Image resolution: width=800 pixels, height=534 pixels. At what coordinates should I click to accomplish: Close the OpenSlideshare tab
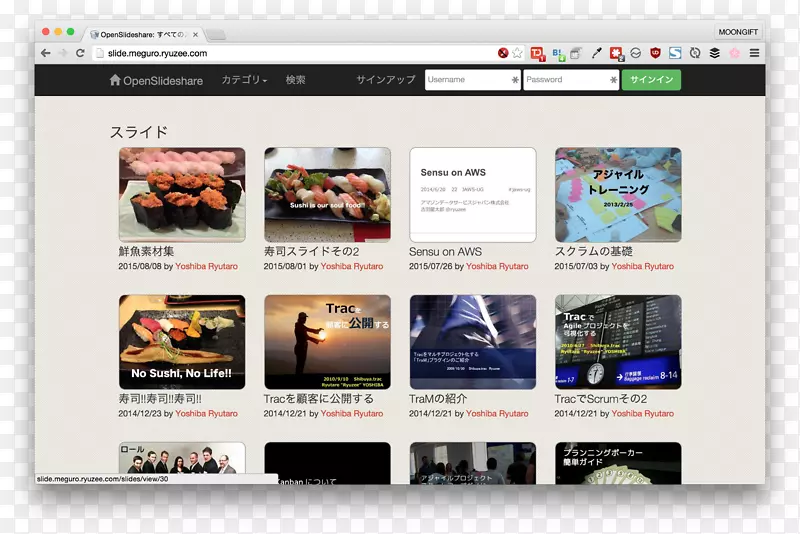(195, 35)
